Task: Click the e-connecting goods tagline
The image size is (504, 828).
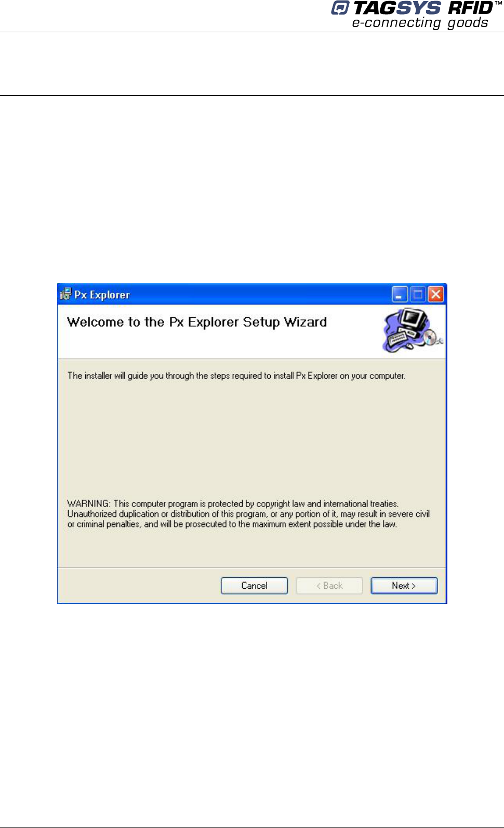Action: (420, 23)
